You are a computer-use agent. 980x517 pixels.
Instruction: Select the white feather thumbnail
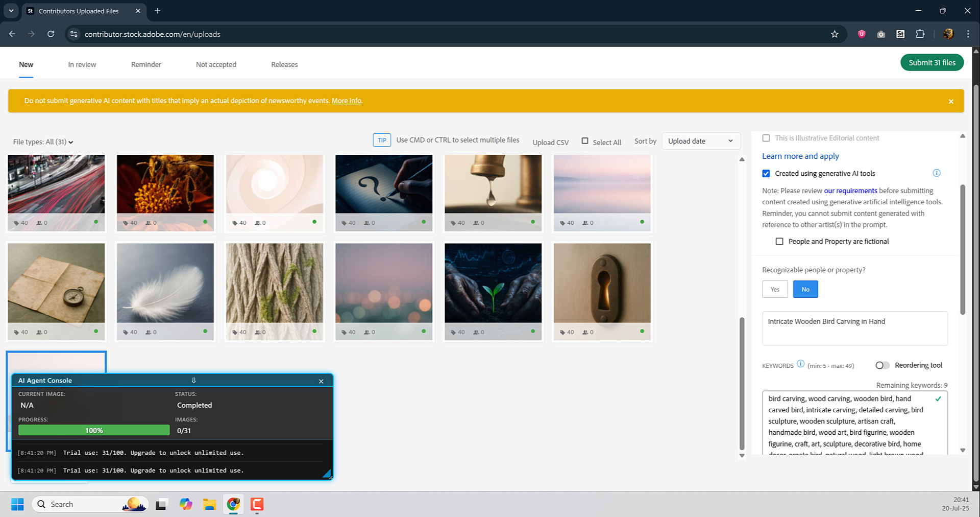coord(165,283)
